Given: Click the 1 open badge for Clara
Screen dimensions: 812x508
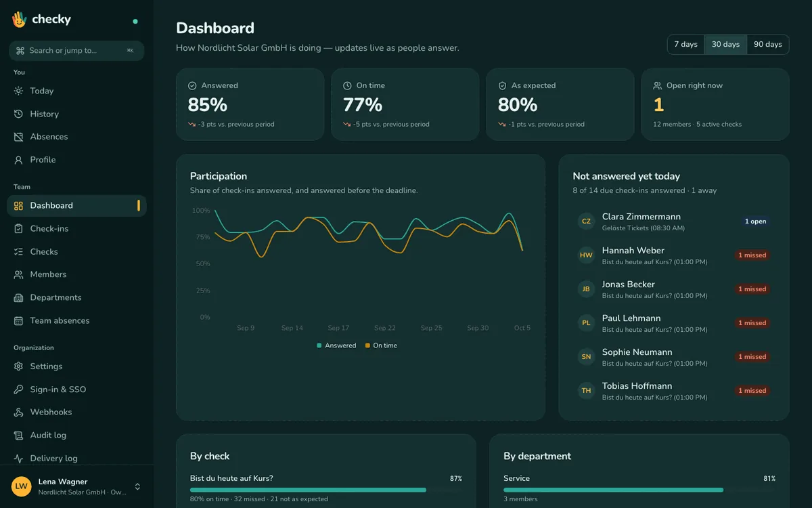Looking at the screenshot, I should tap(755, 221).
